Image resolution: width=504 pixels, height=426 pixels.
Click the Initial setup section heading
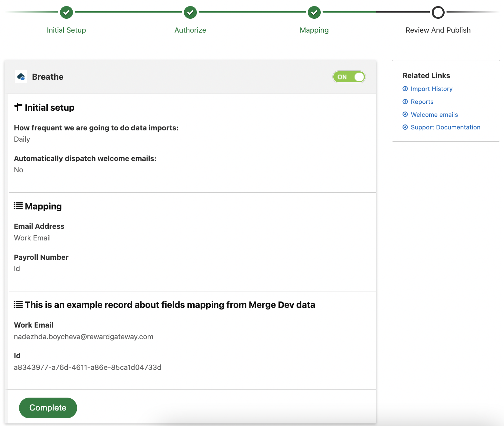coord(50,107)
